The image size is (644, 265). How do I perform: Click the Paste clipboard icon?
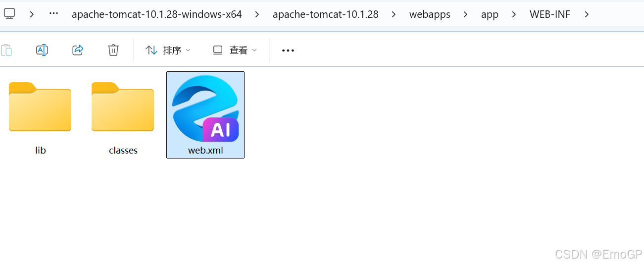tap(6, 50)
